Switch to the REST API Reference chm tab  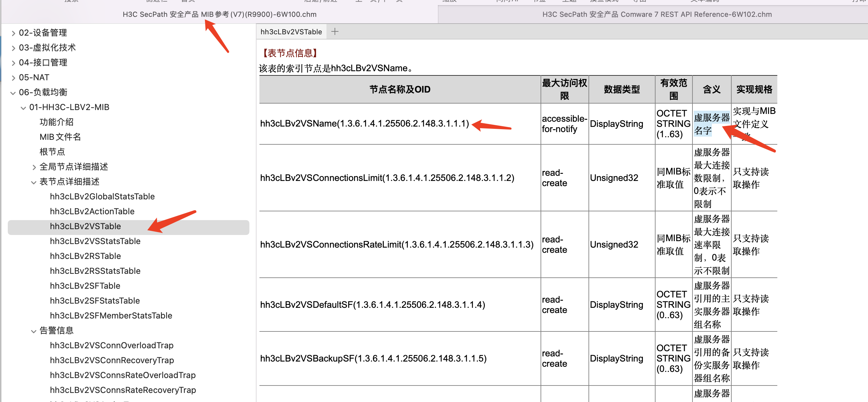pos(657,14)
